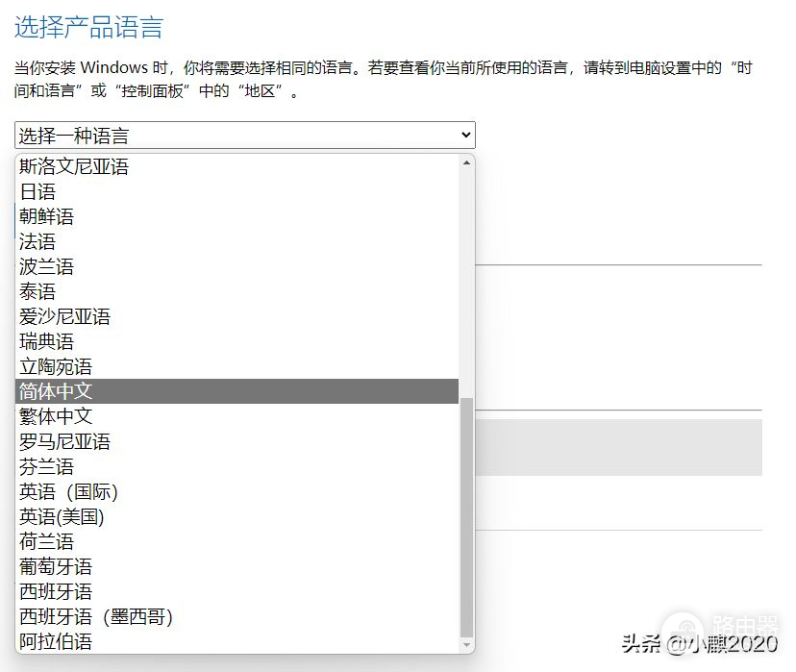Select 波兰语 in the list
This screenshot has width=796, height=672.
point(236,266)
